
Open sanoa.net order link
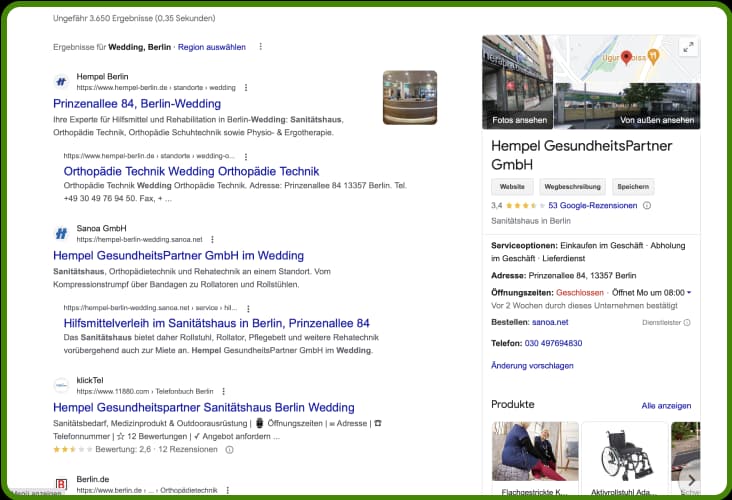coord(550,322)
